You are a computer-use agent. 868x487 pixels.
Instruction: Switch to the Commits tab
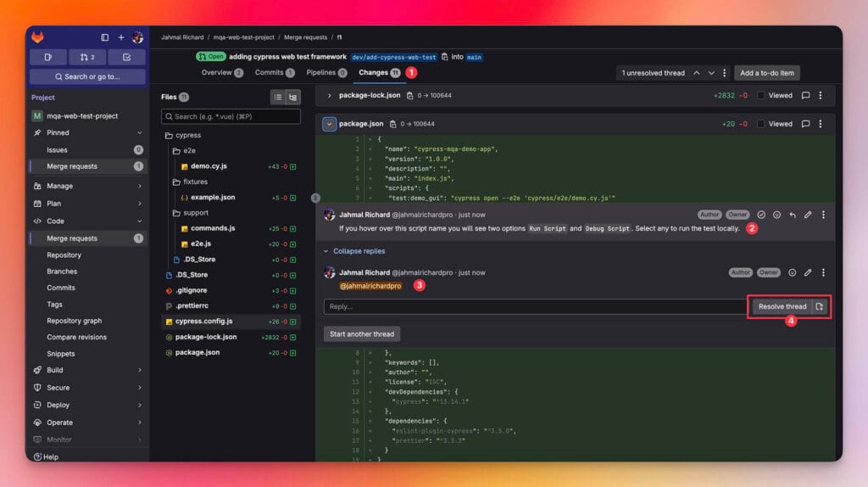pyautogui.click(x=275, y=73)
